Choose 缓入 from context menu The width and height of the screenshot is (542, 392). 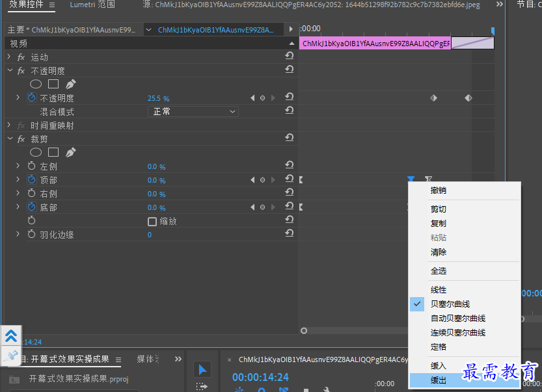click(465, 366)
